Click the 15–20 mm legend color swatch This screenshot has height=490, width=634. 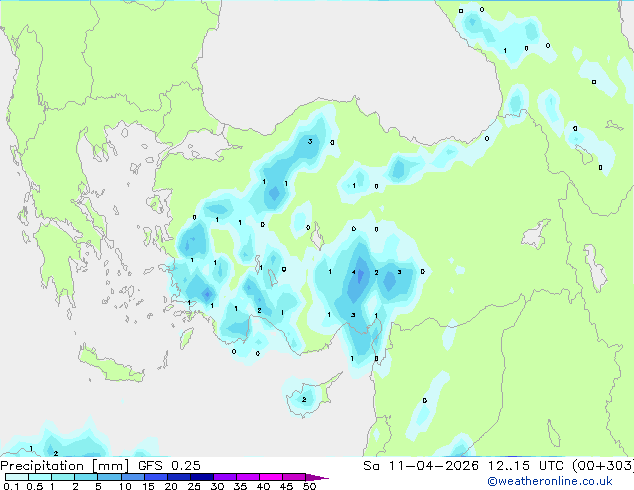155,477
